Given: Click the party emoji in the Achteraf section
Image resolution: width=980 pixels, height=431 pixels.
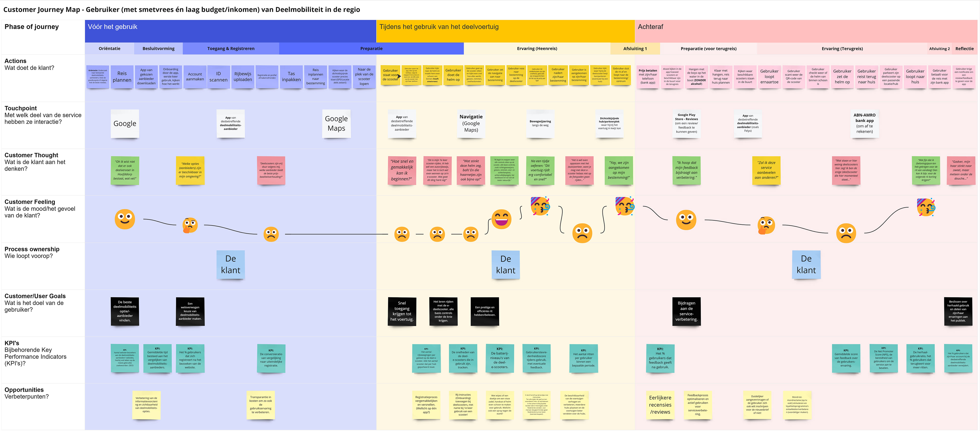Looking at the screenshot, I should tap(926, 207).
